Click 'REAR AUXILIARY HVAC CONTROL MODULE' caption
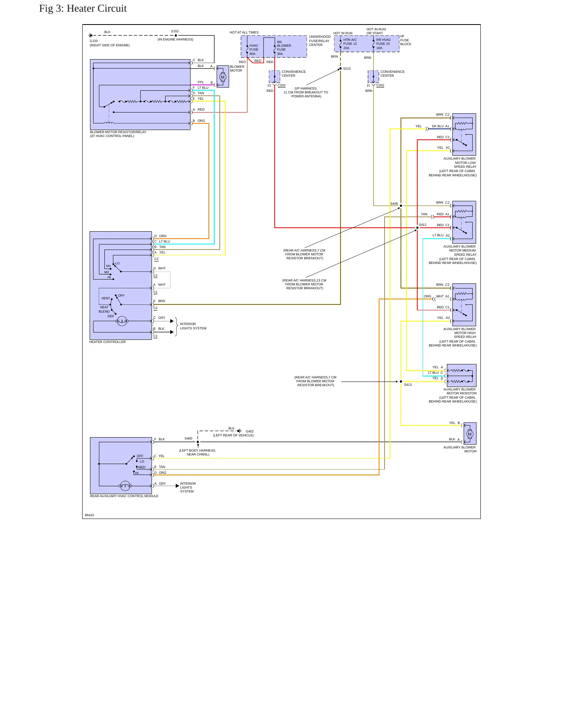Screen dimensions: 563x728 point(124,496)
